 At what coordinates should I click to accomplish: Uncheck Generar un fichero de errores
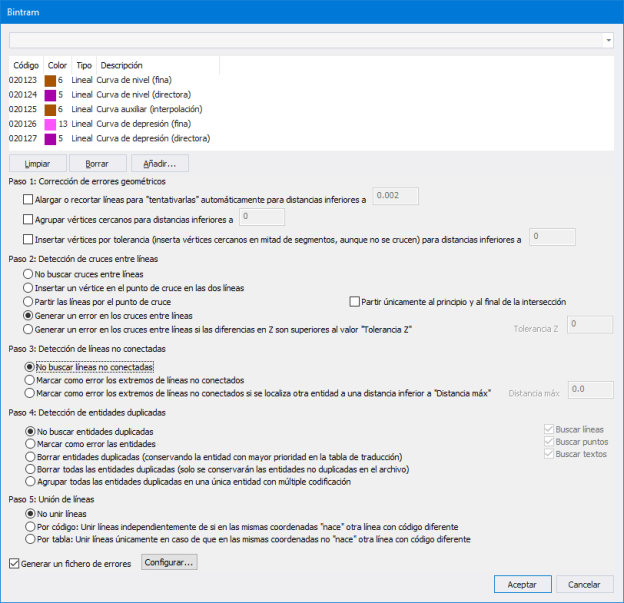[x=14, y=563]
